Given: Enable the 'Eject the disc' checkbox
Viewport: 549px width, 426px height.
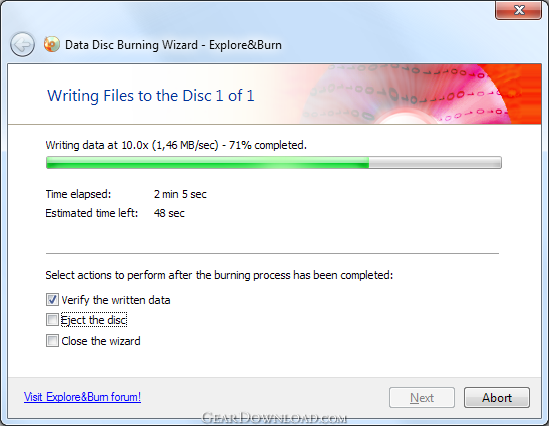Looking at the screenshot, I should point(52,320).
